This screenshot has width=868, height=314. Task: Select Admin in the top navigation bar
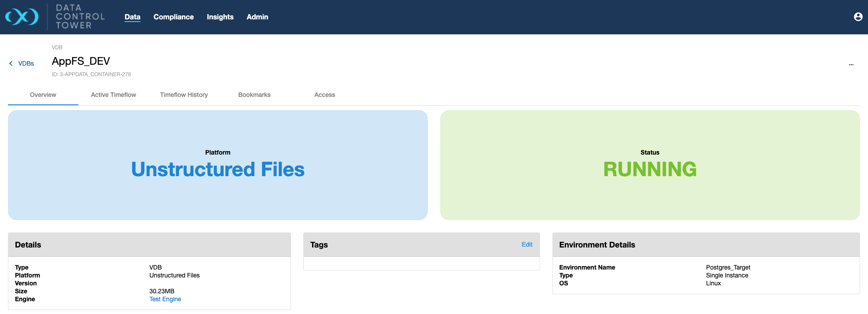coord(257,17)
